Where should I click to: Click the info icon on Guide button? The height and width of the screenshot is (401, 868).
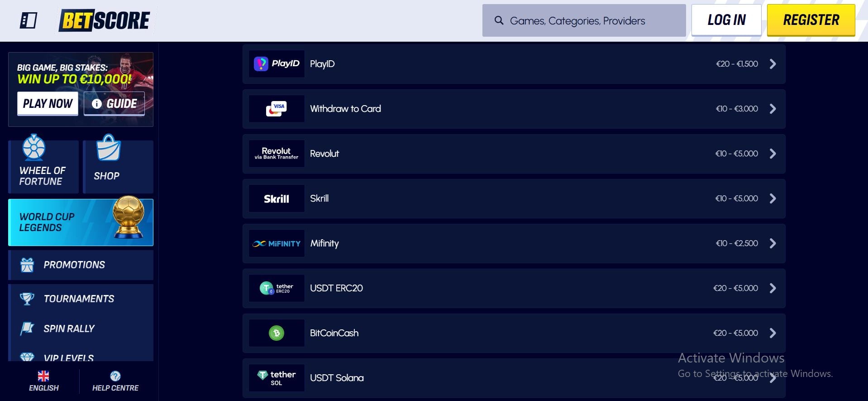96,104
